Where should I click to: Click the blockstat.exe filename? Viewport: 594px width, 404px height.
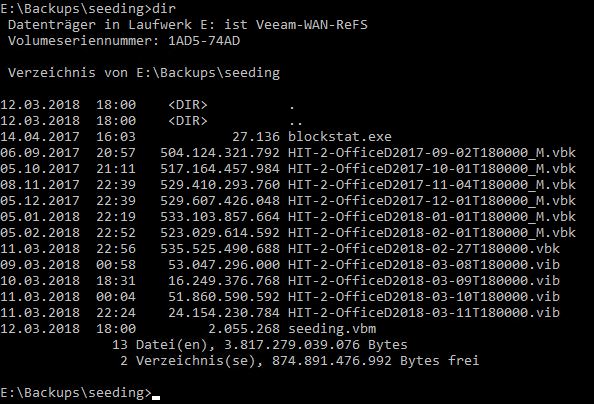click(339, 137)
